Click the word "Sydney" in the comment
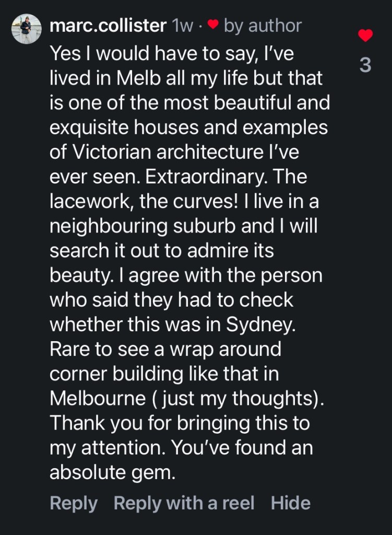The height and width of the screenshot is (535, 392). tap(260, 324)
